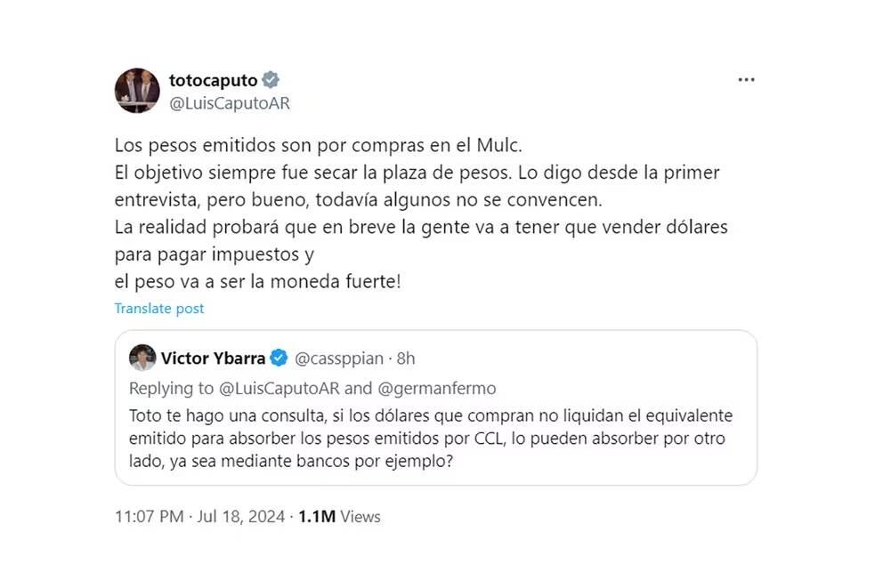Click the verified badge beside Victor Ybarra
This screenshot has height=588, width=883.
coord(279,358)
